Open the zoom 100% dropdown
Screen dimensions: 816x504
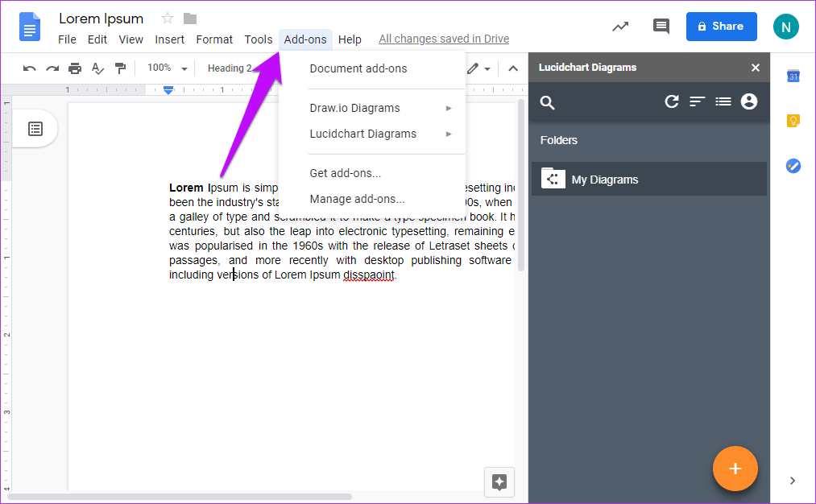[167, 68]
